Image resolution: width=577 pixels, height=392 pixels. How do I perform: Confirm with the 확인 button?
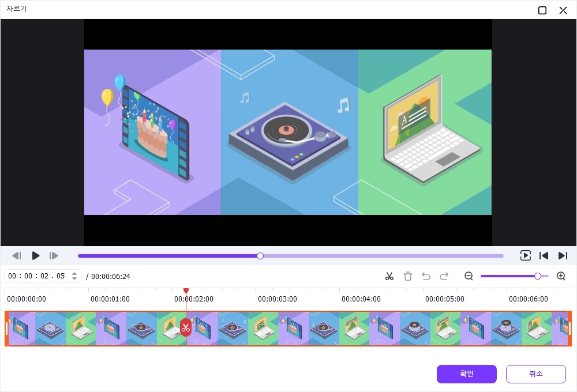(x=466, y=374)
